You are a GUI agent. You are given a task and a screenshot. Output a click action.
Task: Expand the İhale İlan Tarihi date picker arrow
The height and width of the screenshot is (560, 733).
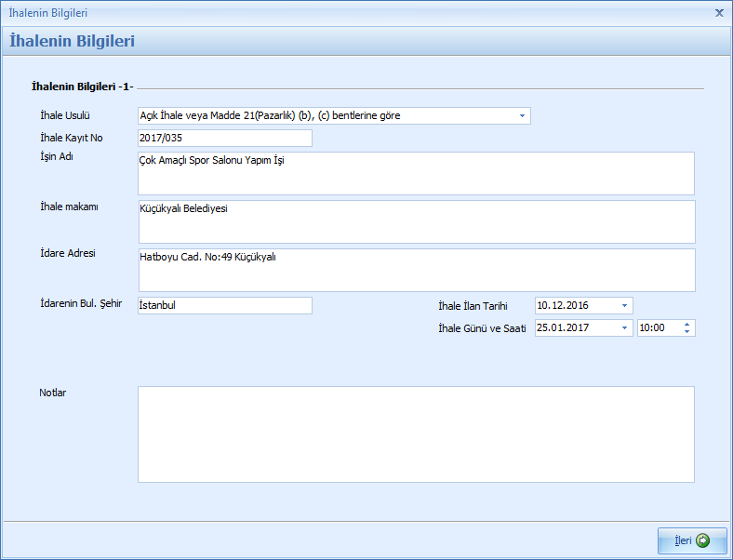pos(624,306)
